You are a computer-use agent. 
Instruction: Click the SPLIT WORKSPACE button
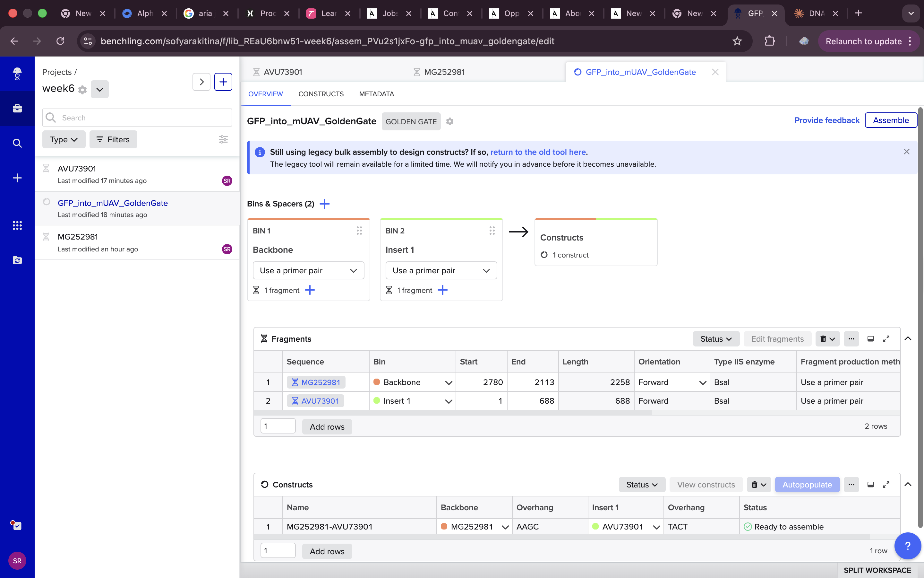point(877,570)
